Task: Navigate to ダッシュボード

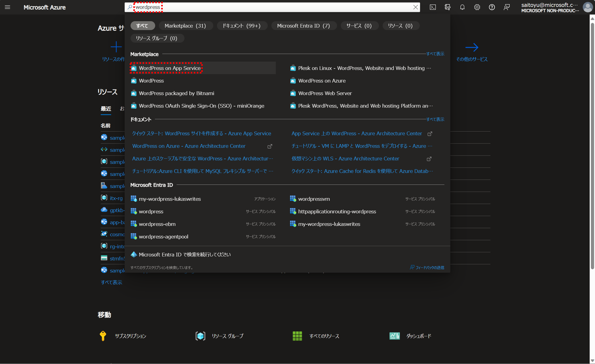Action: 418,336
